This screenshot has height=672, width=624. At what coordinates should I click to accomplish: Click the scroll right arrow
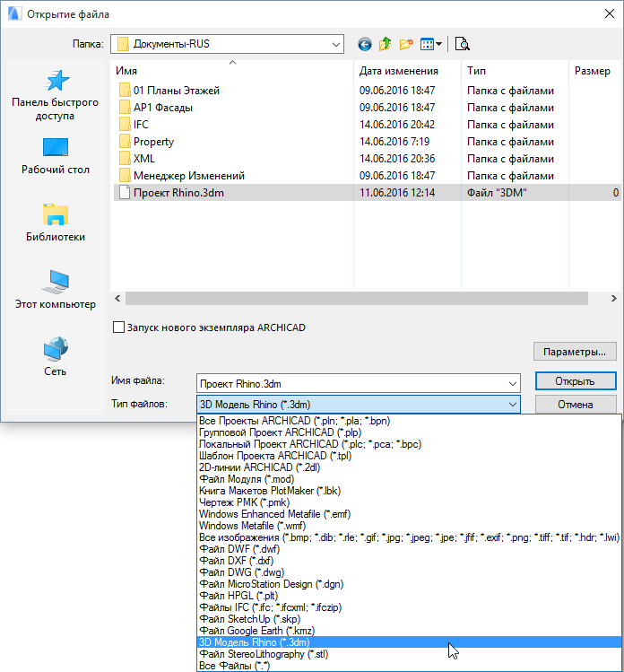[613, 298]
